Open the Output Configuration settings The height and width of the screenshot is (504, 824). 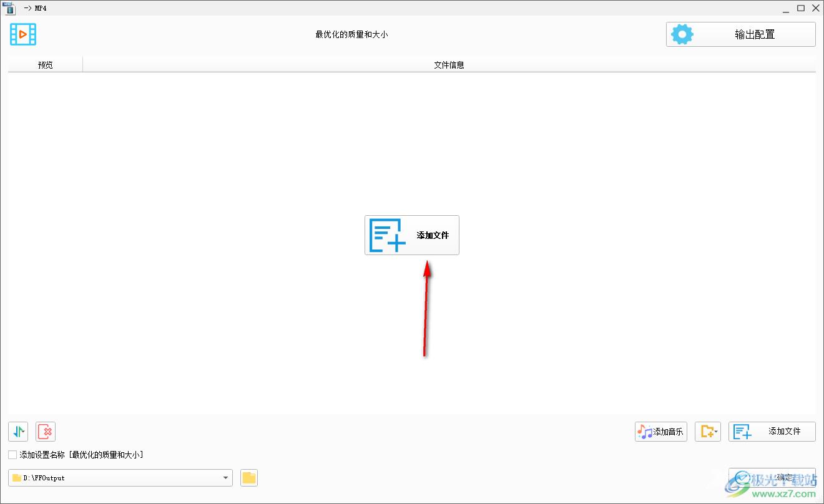point(741,34)
